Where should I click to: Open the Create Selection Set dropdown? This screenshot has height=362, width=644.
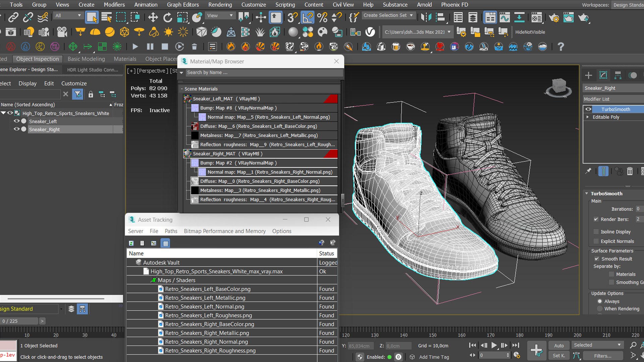[x=388, y=15]
